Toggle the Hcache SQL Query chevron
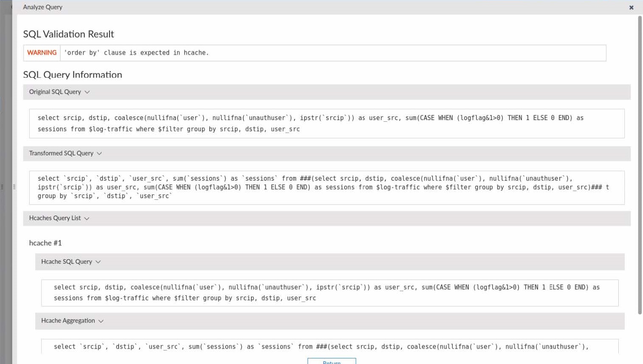This screenshot has height=364, width=643. [x=98, y=262]
